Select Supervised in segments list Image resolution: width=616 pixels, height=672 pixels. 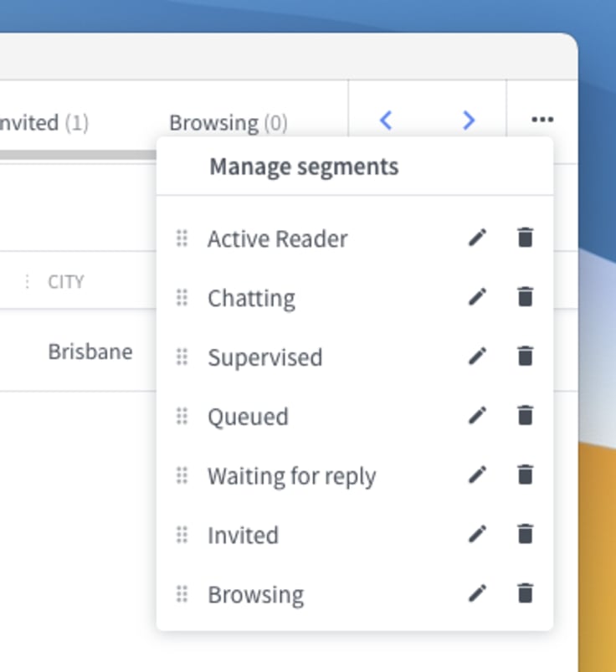coord(265,357)
